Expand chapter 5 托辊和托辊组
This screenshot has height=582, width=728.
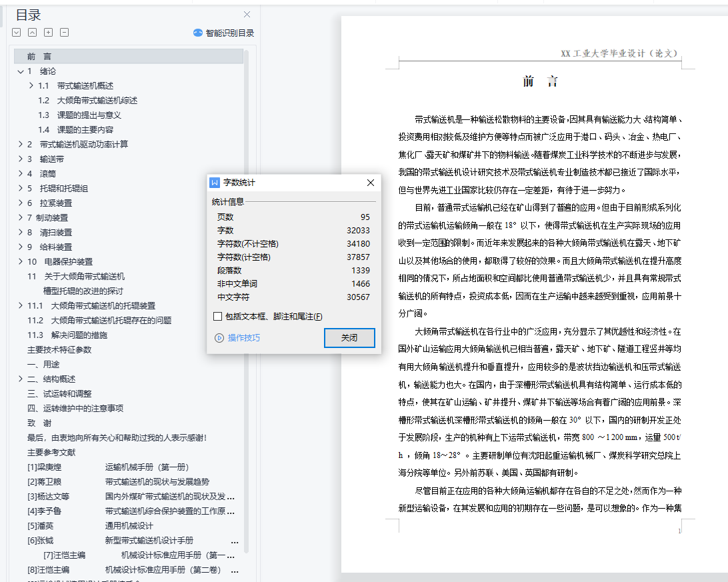(x=21, y=189)
